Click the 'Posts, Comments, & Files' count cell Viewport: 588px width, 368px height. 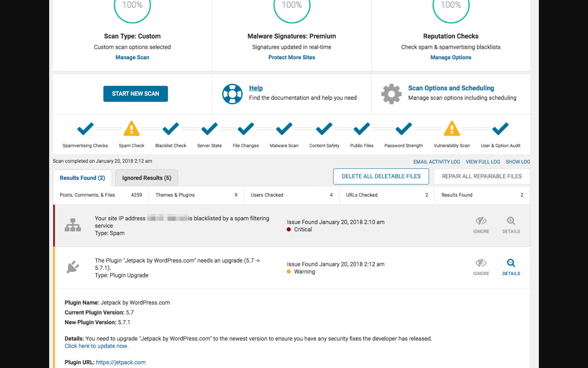point(101,195)
